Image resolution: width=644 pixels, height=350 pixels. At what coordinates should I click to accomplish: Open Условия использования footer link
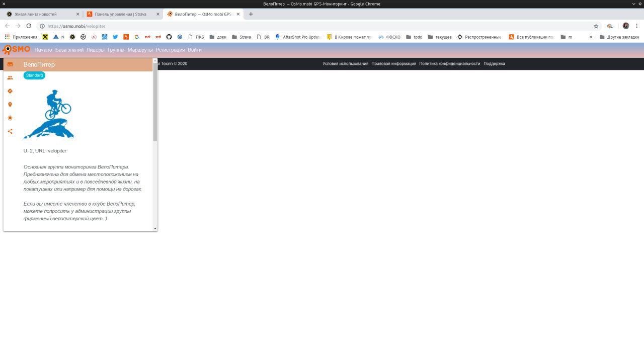coord(346,64)
